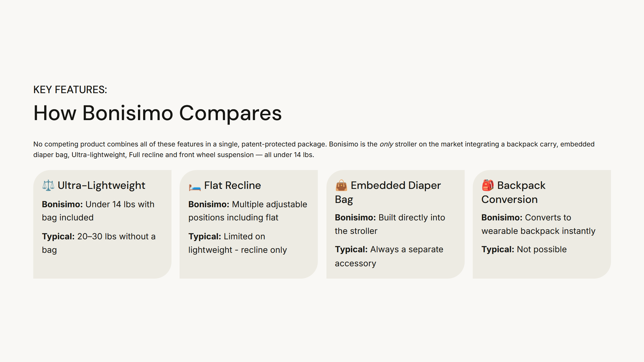
Task: Click the italic word only in paragraph
Action: [386, 144]
